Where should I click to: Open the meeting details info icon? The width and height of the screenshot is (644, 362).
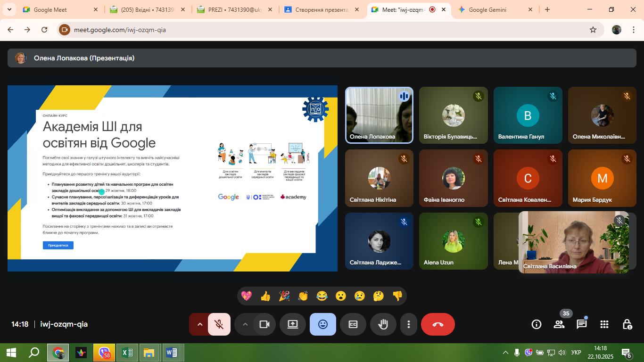[537, 324]
